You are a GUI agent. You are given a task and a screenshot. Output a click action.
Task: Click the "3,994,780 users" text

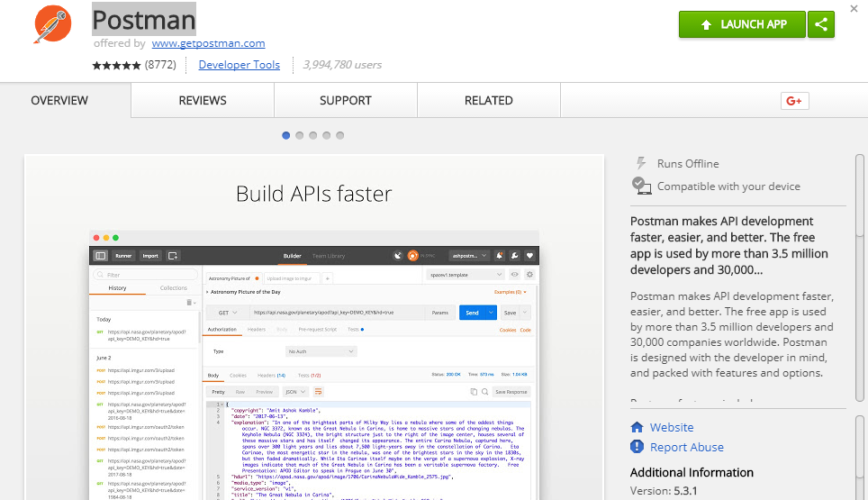click(343, 65)
